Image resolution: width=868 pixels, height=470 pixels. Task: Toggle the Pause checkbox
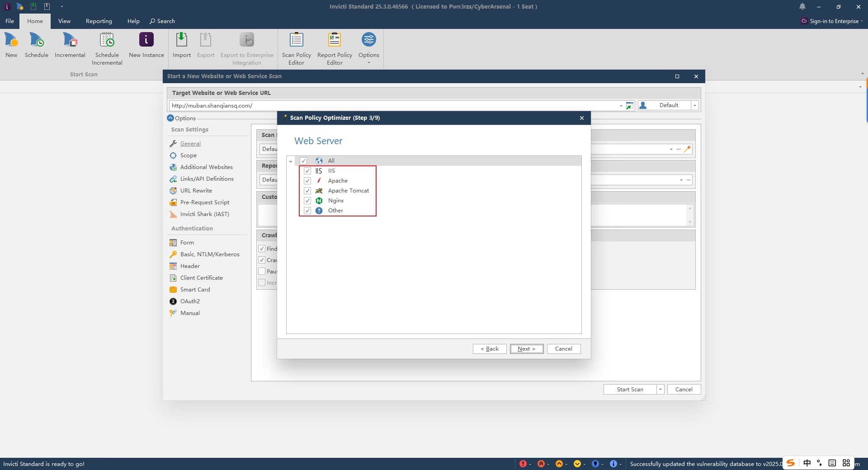[x=262, y=271]
